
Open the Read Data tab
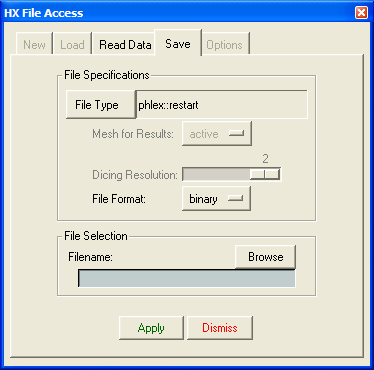click(125, 44)
